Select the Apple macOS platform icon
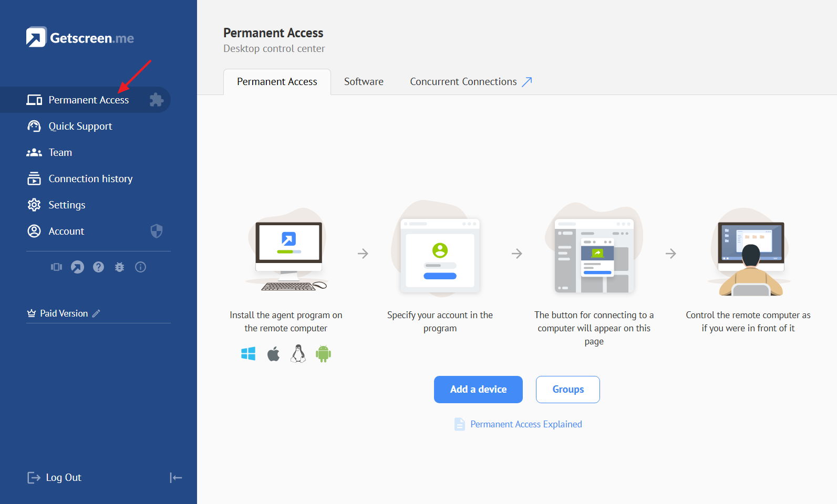Screen dimensions: 837x504 273,354
